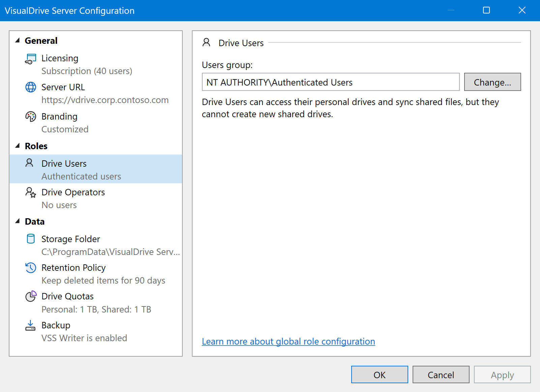The image size is (540, 392).
Task: Click the Branding palette icon
Action: [x=31, y=117]
